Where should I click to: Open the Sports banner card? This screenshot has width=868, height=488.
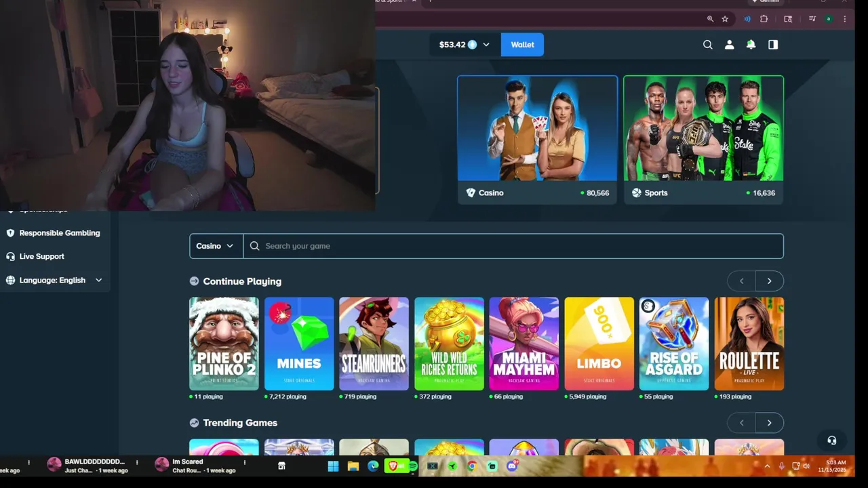pos(703,140)
